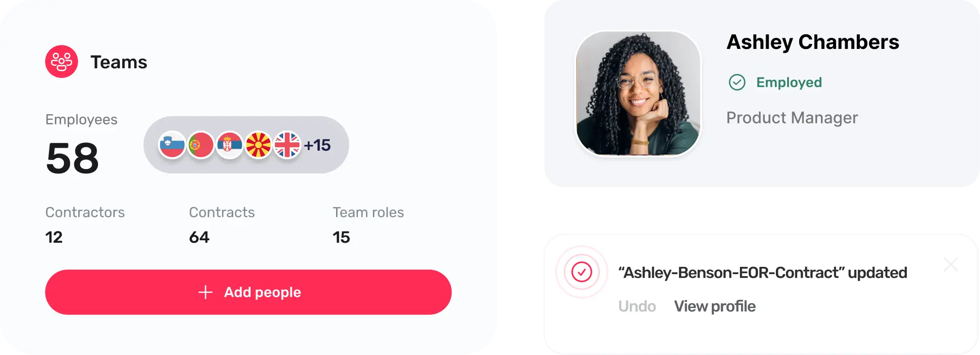Click the Employees total of 58
The image size is (980, 355).
pos(73,158)
